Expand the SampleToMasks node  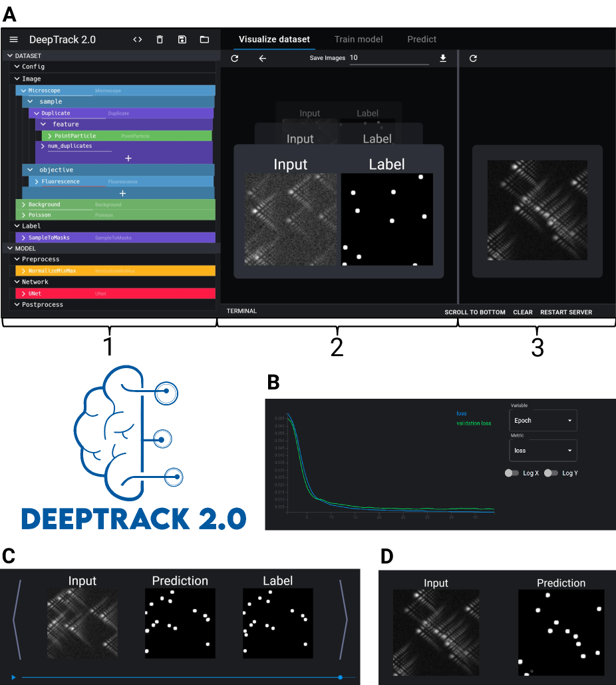tap(23, 238)
